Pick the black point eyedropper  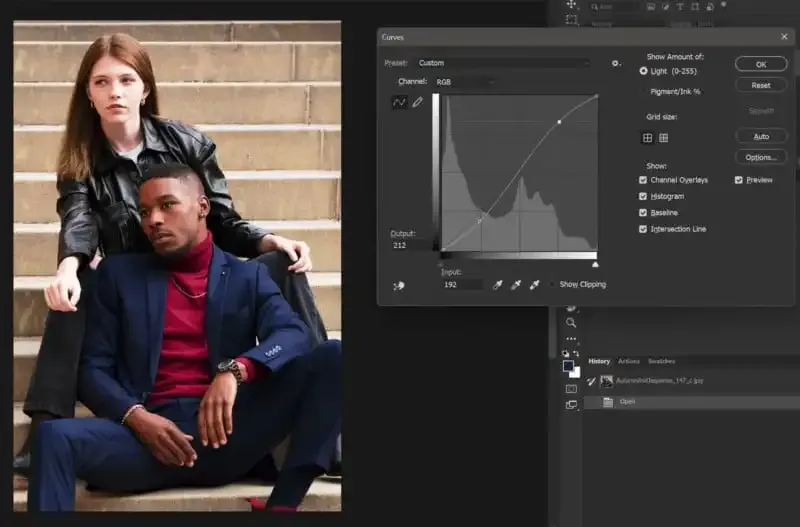click(x=498, y=285)
